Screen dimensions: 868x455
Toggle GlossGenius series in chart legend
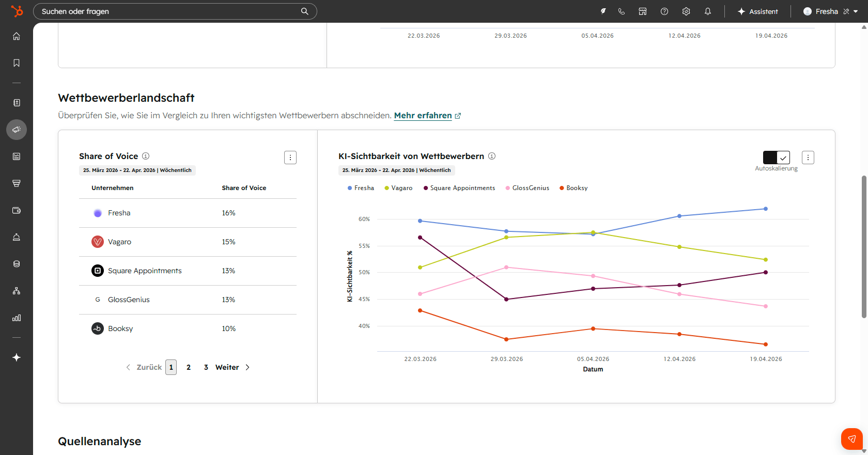(528, 188)
